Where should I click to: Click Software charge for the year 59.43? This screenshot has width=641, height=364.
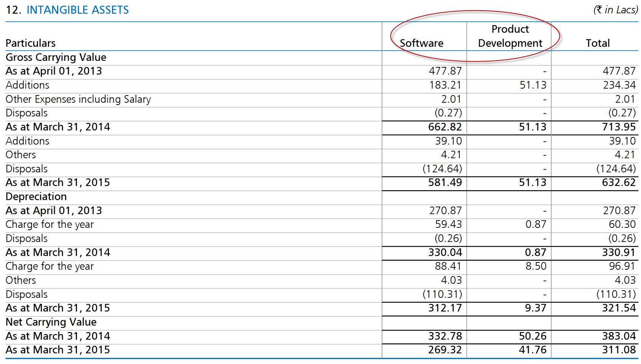coord(448,224)
